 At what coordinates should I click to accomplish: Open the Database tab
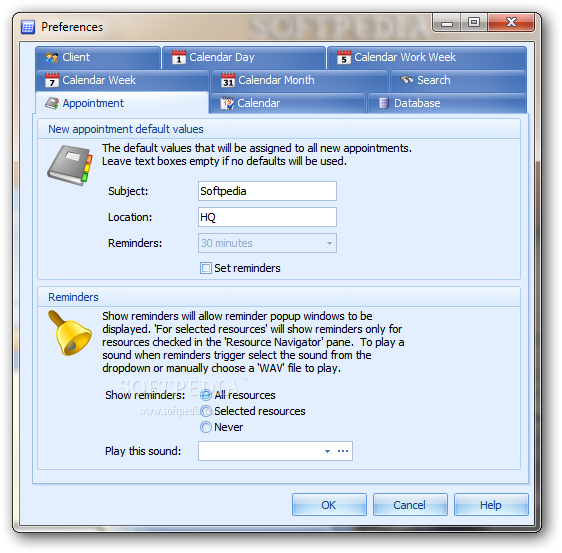coord(447,103)
